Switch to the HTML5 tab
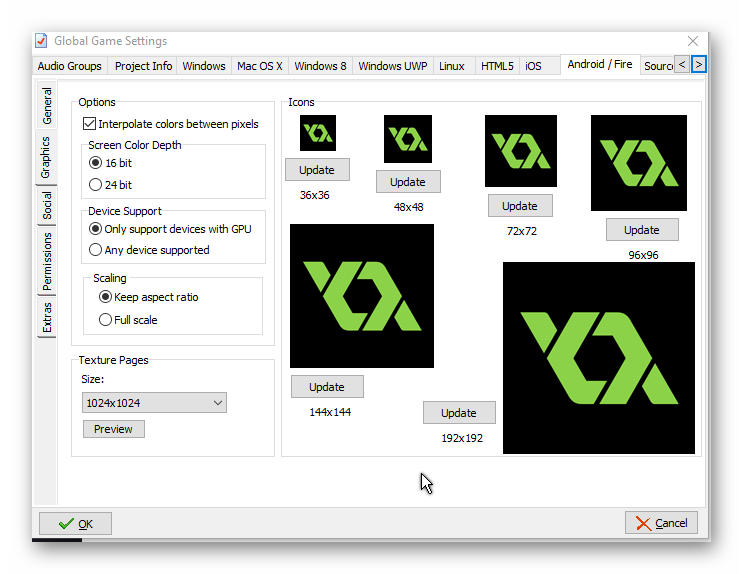743x574 pixels. pyautogui.click(x=497, y=66)
